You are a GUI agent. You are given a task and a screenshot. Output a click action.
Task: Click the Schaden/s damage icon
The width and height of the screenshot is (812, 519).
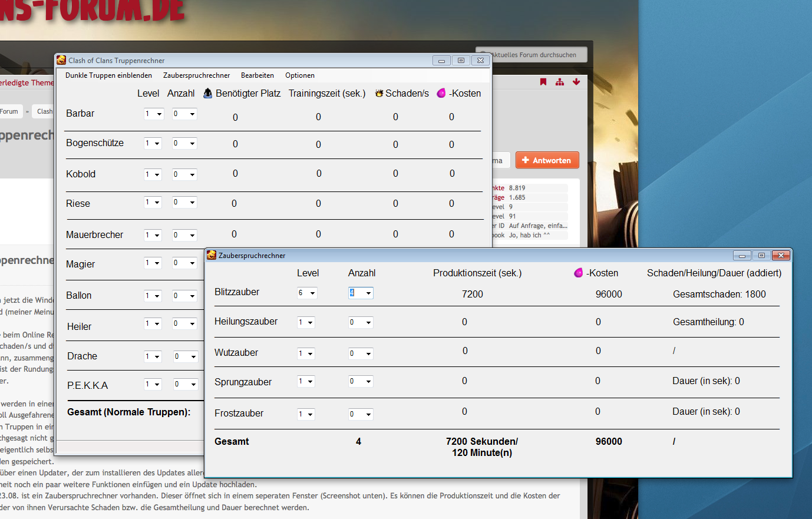[x=379, y=93]
